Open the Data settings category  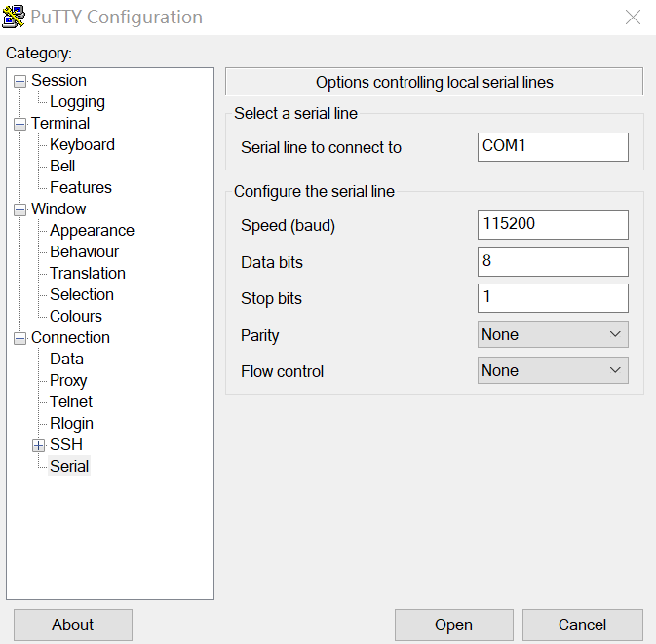tap(66, 359)
